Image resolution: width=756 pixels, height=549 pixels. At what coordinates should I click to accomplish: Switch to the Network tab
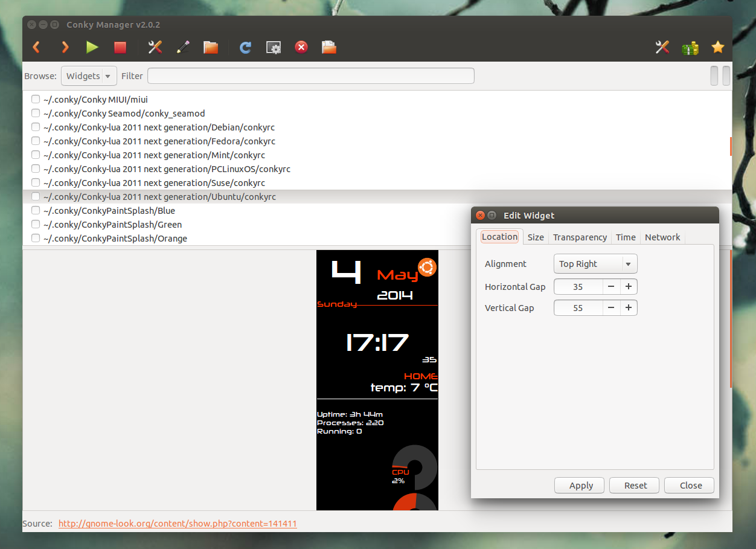tap(662, 237)
